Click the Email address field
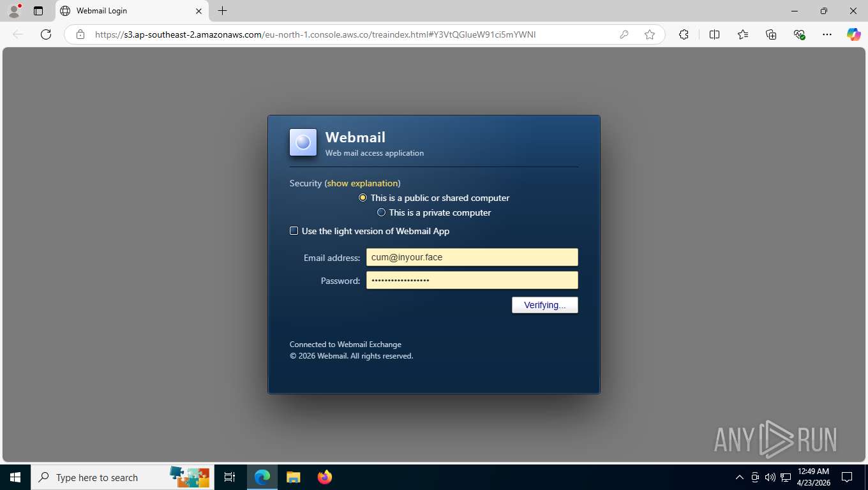868x490 pixels. [x=472, y=257]
